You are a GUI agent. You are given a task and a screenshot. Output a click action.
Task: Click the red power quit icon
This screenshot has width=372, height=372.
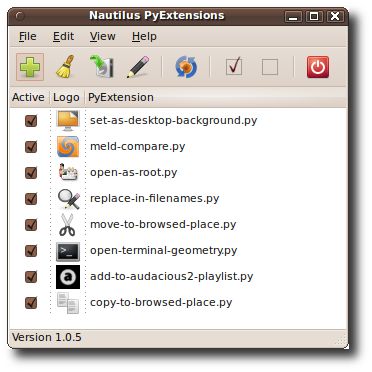tap(318, 67)
